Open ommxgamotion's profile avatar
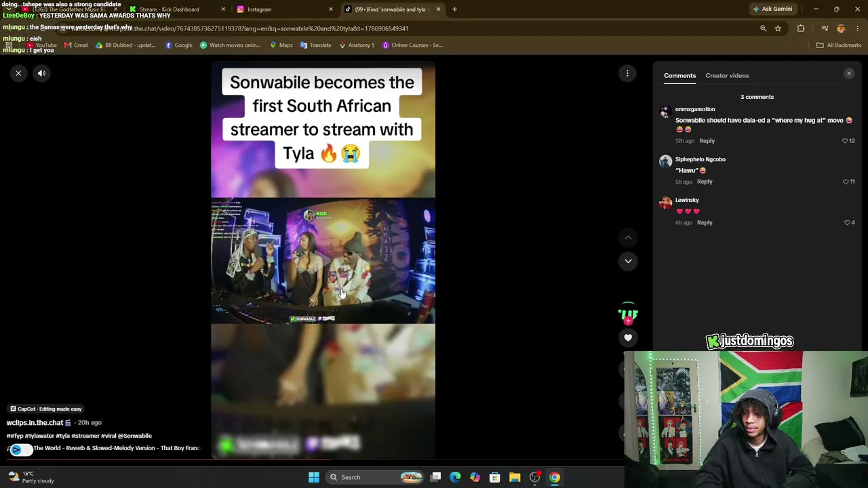Screen dimensions: 868x488 665,113
